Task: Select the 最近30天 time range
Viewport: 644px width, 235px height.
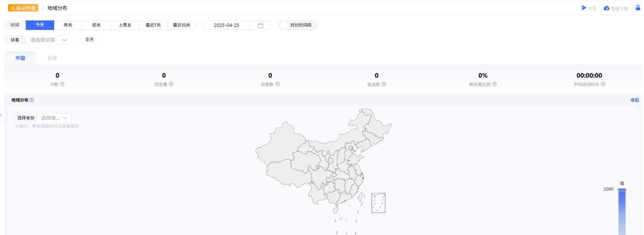Action: click(181, 25)
